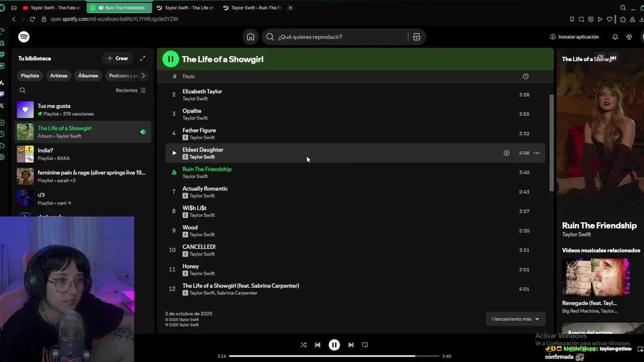Switch to Taylor Swift - The Life of browser tab
This screenshot has width=644, height=362.
pyautogui.click(x=185, y=8)
